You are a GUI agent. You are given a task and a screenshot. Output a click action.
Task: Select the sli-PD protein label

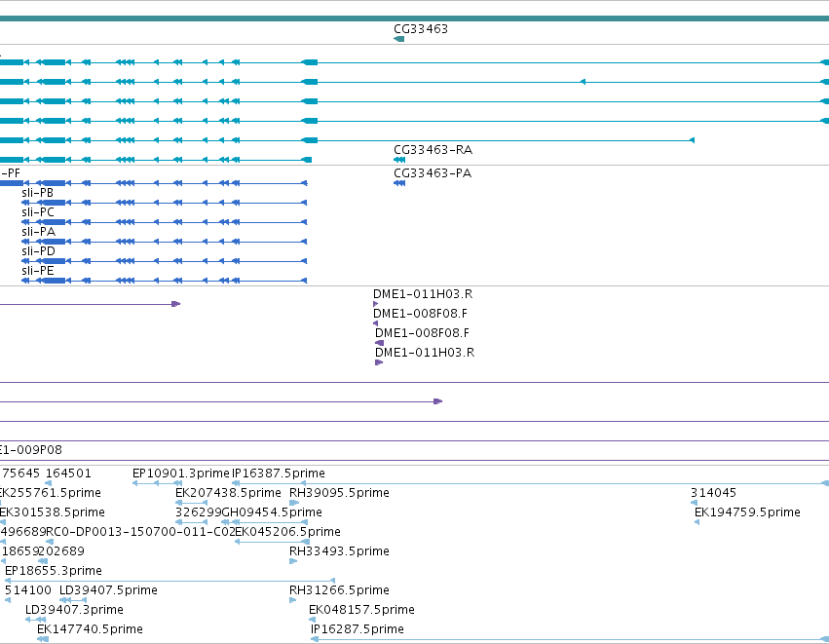pyautogui.click(x=39, y=251)
